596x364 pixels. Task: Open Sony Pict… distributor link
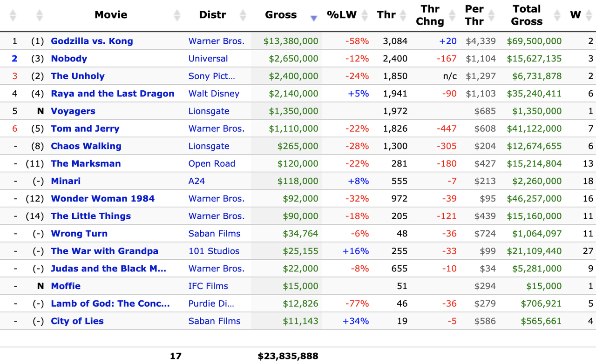point(212,76)
